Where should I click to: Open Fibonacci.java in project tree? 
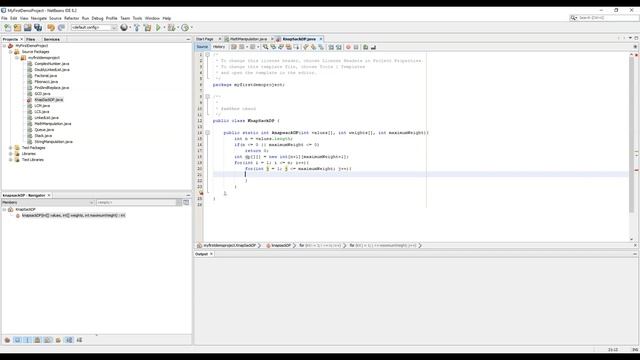(46, 82)
